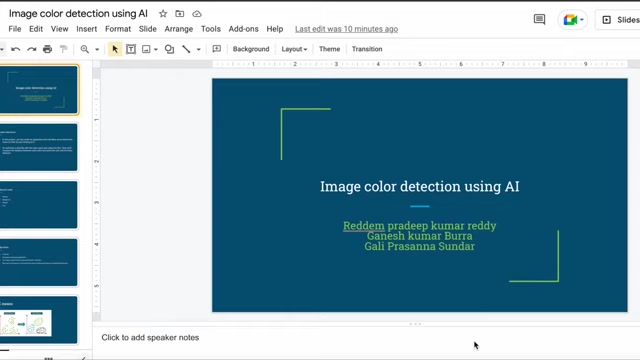Click the slide title 'Image color detection using AI'
The width and height of the screenshot is (640, 360).
click(x=420, y=187)
